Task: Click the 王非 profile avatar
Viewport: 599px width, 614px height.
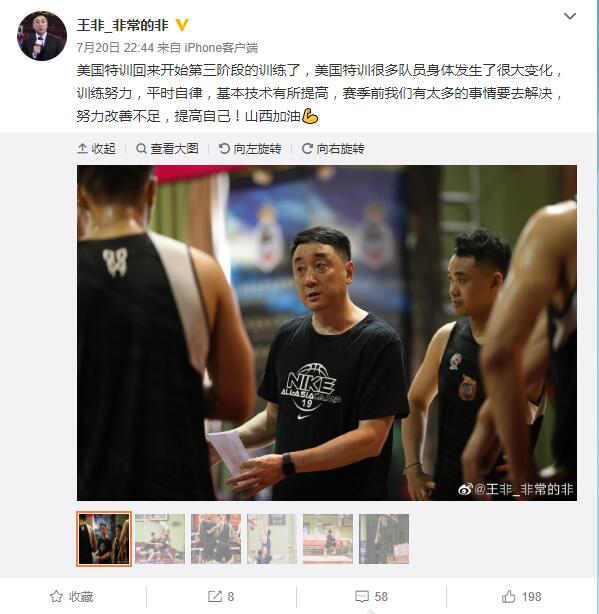Action: pos(42,36)
